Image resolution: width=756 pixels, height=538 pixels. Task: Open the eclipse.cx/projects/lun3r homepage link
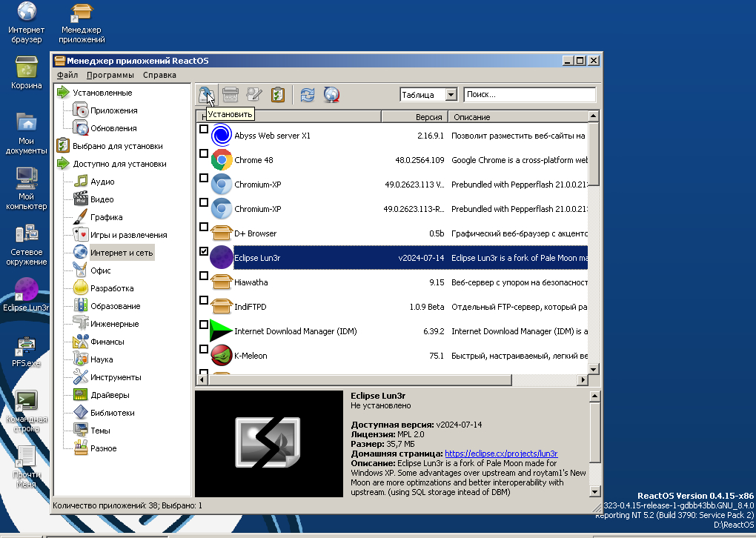pyautogui.click(x=501, y=454)
